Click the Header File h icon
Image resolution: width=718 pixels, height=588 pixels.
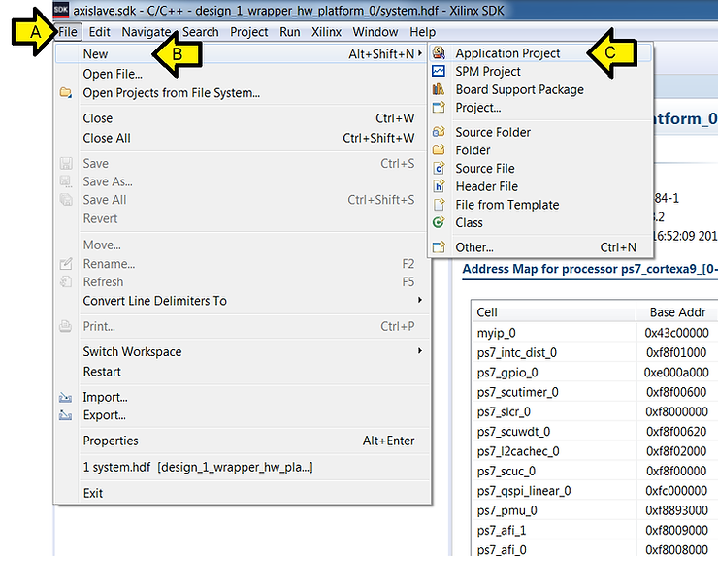pos(439,186)
